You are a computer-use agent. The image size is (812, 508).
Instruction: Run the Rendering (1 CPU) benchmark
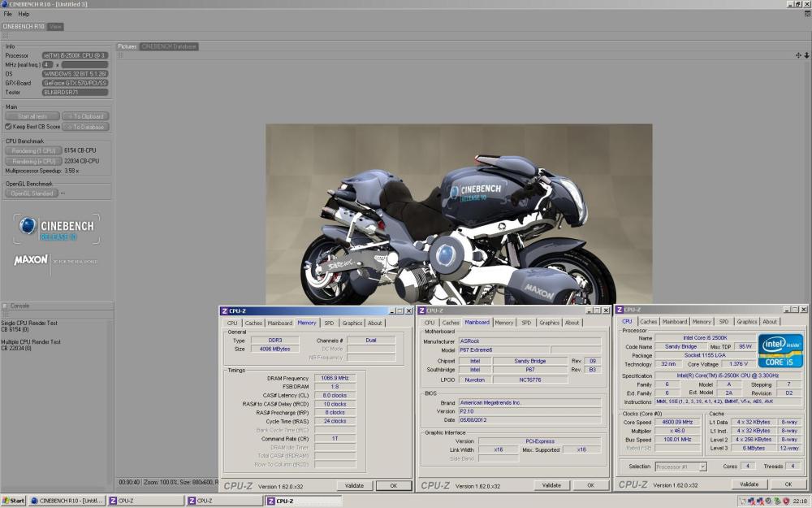32,150
